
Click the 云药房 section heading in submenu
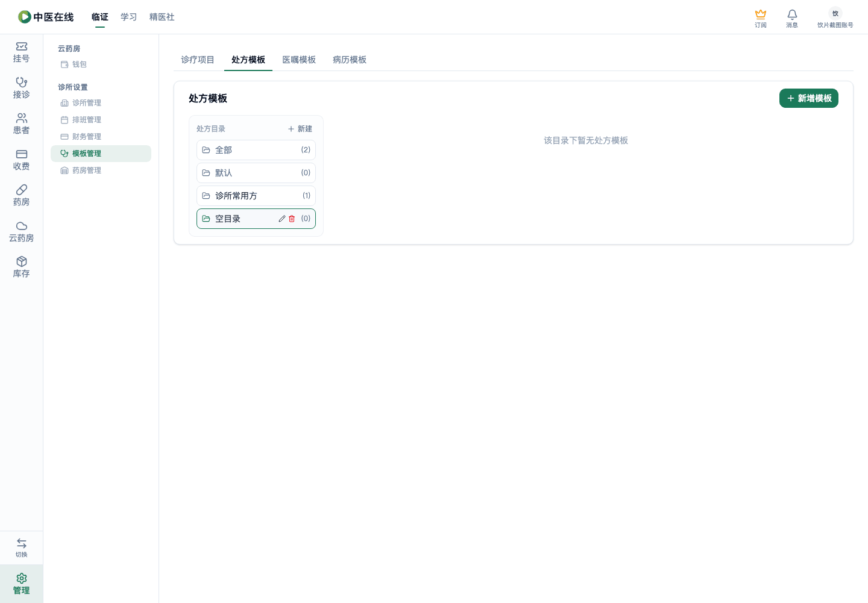tap(69, 49)
